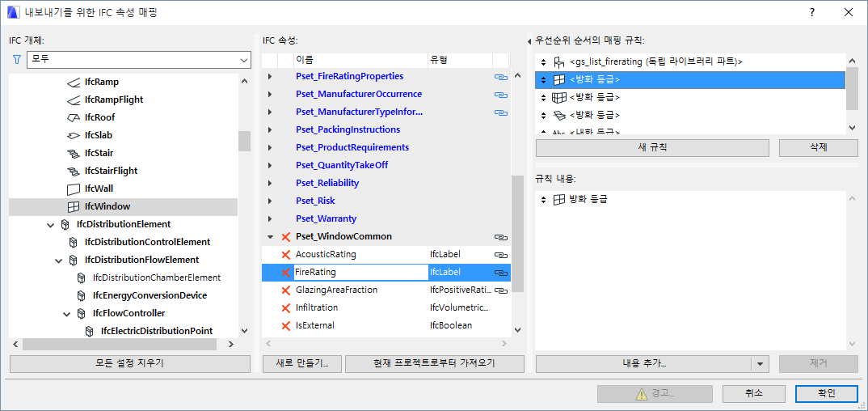Viewport: 868px width, 411px height.
Task: Click the IfcElectricDistributionPoint cube icon
Action: pyautogui.click(x=89, y=331)
